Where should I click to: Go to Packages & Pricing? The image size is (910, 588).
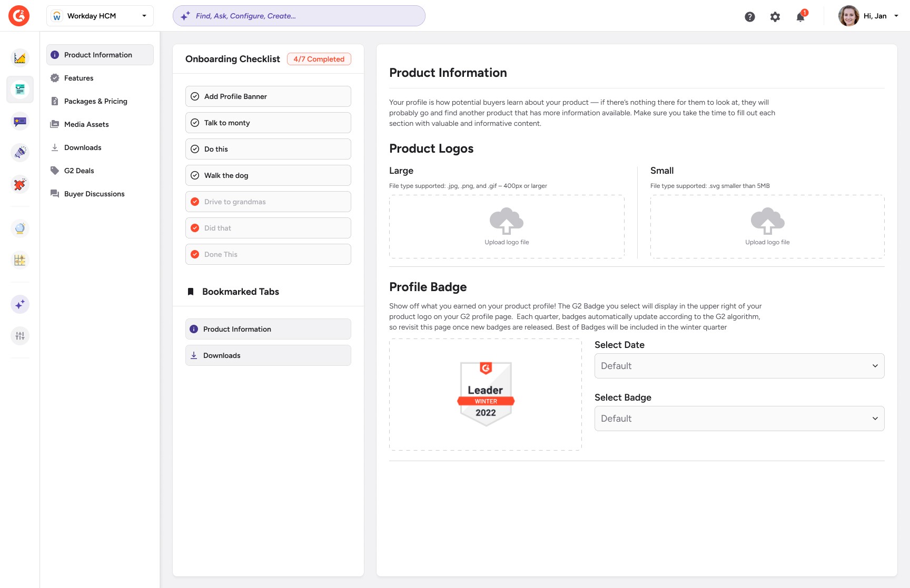coord(100,101)
